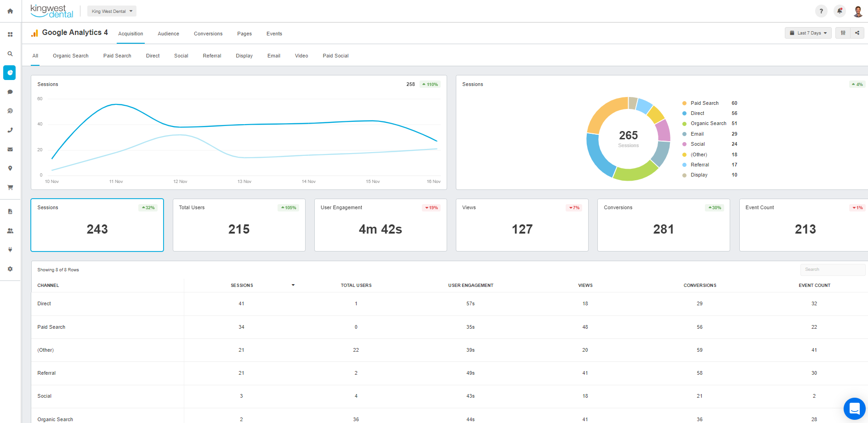Select the Organic Search channel tab

coord(70,56)
